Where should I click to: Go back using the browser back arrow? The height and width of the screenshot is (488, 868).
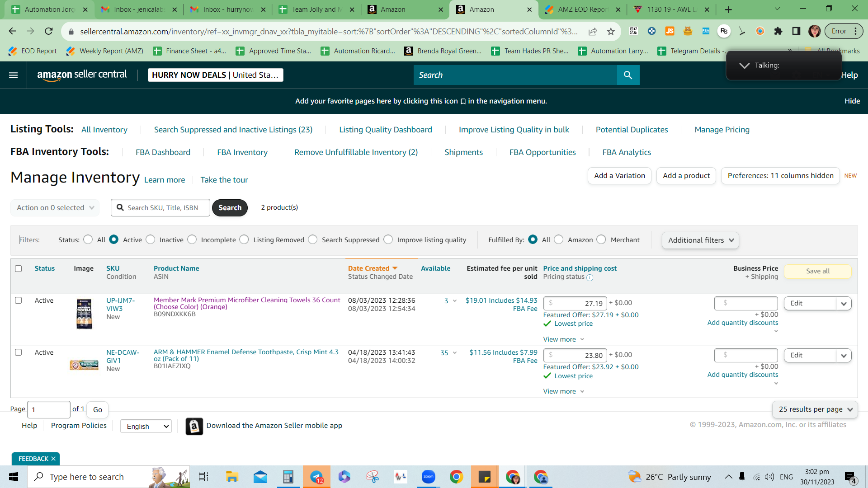(12, 31)
